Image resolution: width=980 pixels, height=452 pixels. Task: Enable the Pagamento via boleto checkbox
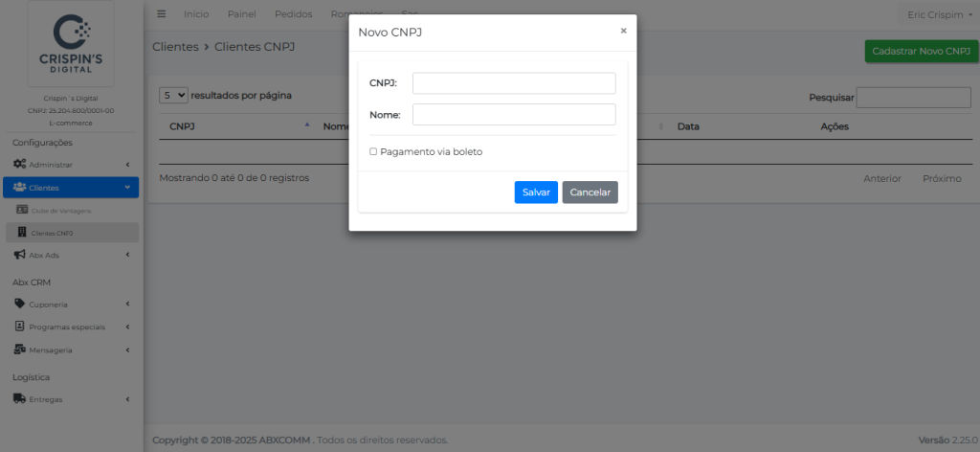[373, 151]
